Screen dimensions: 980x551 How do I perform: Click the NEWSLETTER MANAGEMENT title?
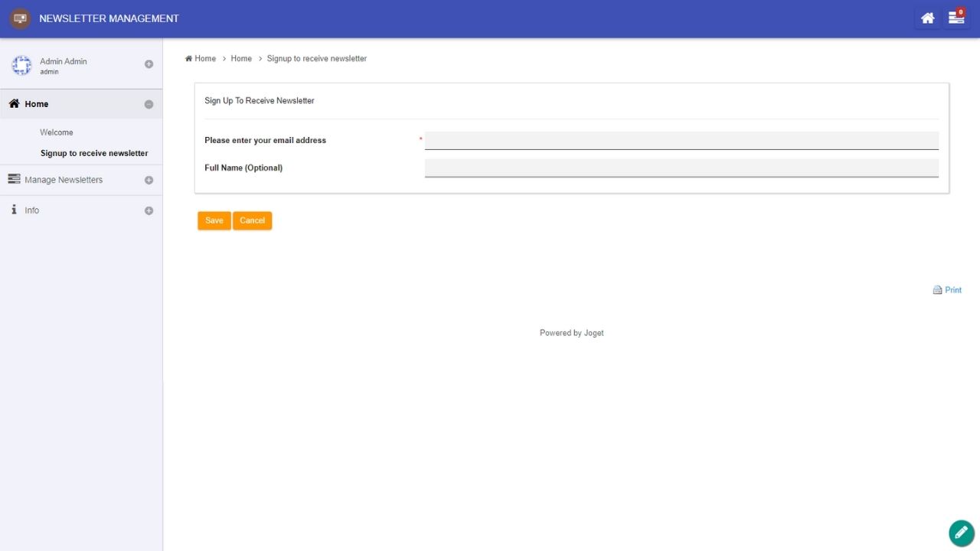109,18
